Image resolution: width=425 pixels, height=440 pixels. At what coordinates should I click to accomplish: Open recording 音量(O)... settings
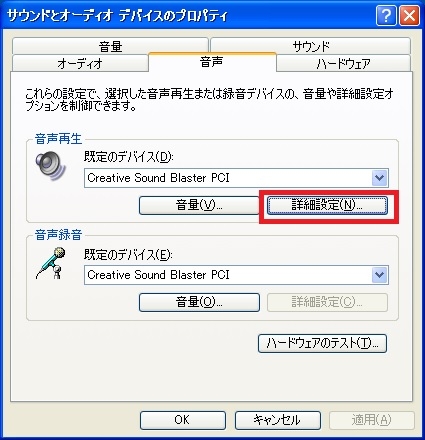199,302
